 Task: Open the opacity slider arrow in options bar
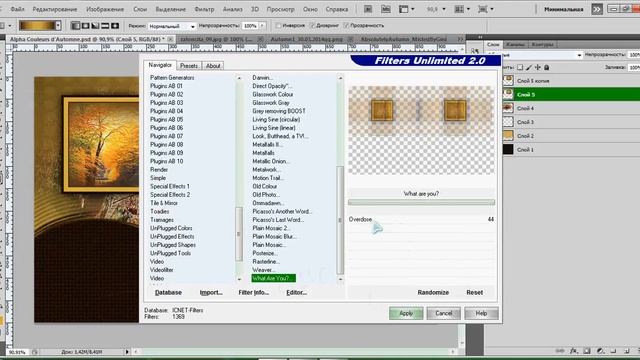point(262,26)
